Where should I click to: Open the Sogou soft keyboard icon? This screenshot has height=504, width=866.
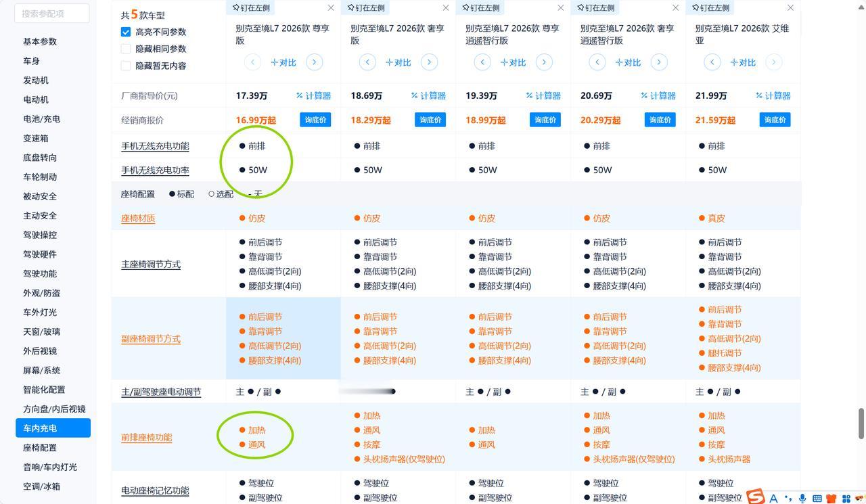pyautogui.click(x=817, y=499)
